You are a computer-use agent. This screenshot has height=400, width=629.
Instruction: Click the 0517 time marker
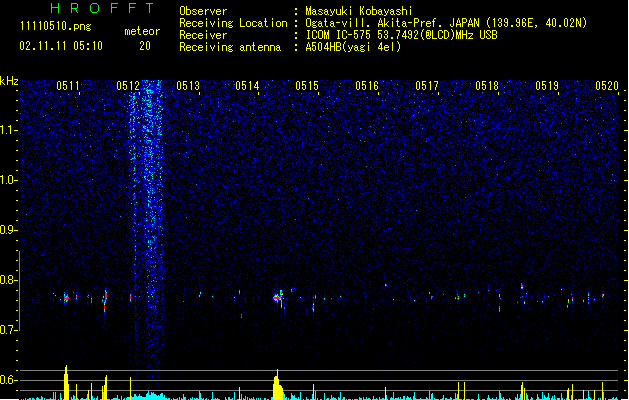coord(427,86)
